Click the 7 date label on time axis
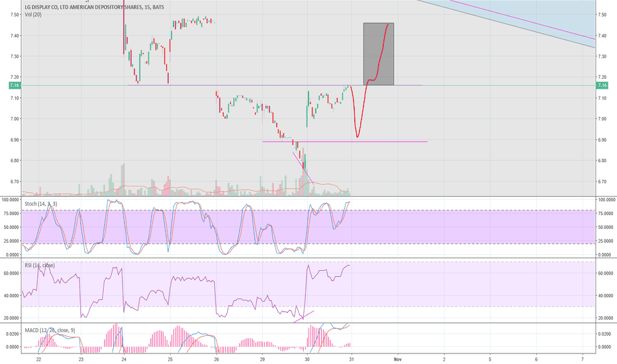The height and width of the screenshot is (364, 617). click(x=582, y=359)
